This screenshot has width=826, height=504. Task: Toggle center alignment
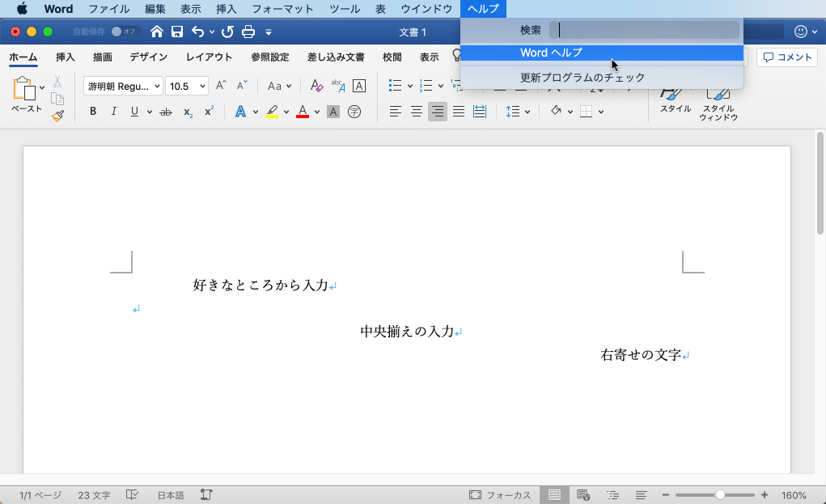[416, 111]
